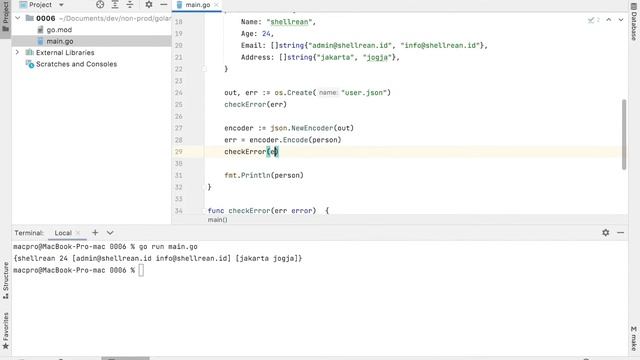Select go.mod in the project tree
Image resolution: width=640 pixels, height=360 pixels.
pyautogui.click(x=59, y=29)
